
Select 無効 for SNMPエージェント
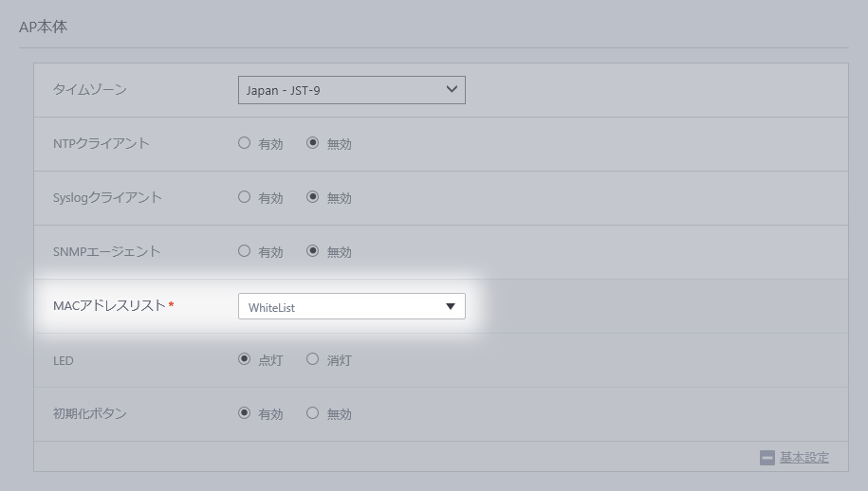point(313,252)
